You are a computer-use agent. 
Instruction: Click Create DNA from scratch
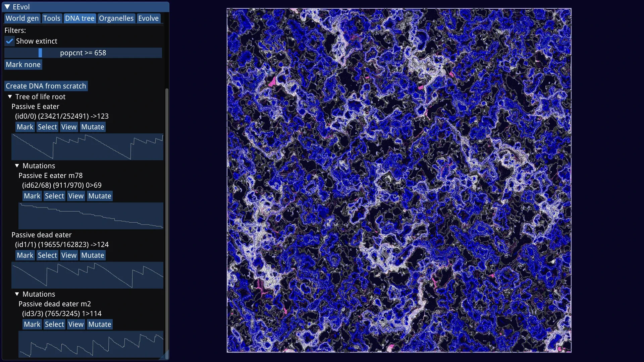46,86
